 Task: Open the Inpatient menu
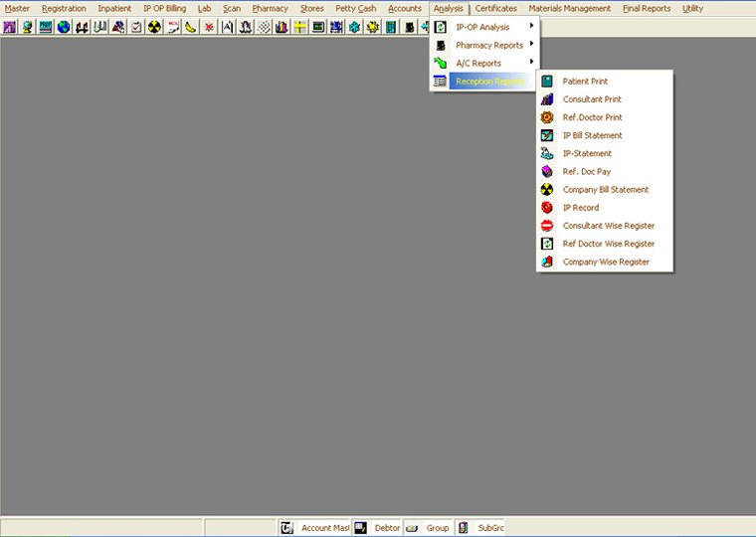pos(114,8)
